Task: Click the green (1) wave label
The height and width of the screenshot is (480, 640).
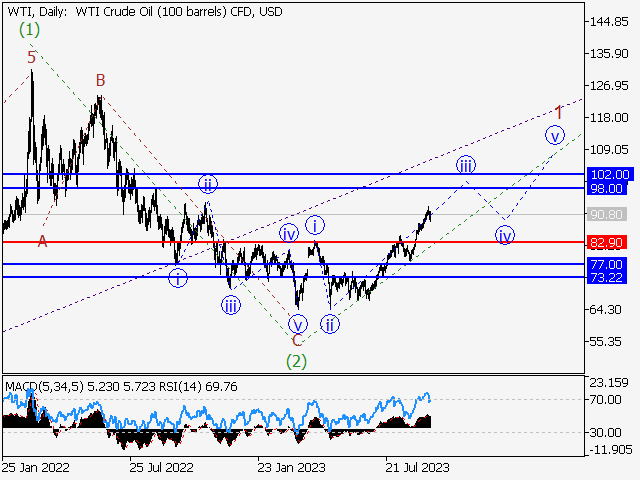Action: [x=30, y=30]
